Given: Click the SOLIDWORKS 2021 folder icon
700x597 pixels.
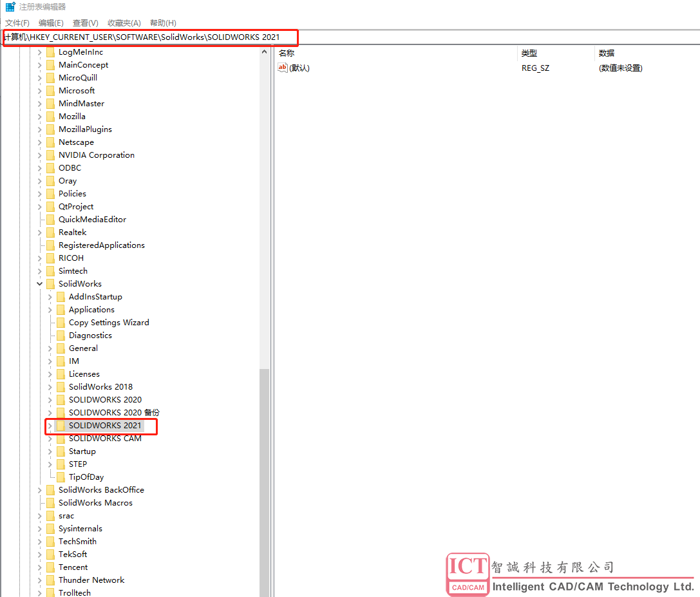Looking at the screenshot, I should [x=61, y=426].
